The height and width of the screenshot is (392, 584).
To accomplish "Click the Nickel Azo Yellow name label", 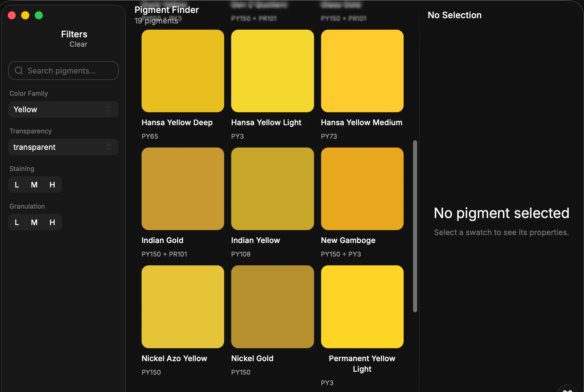I will pyautogui.click(x=174, y=358).
